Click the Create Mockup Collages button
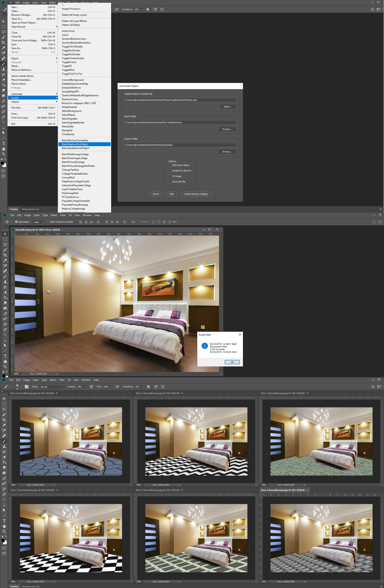Viewport: 384px width, 588px height. point(196,194)
